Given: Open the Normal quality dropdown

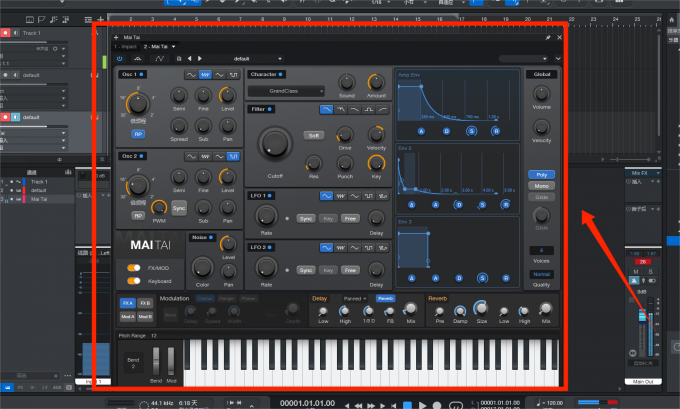Looking at the screenshot, I should [541, 274].
